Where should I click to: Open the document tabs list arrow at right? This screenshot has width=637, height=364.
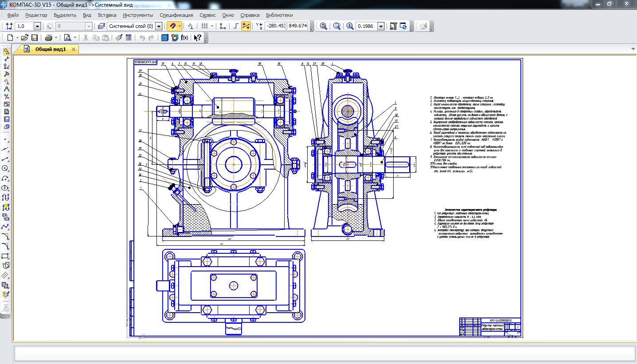point(632,49)
